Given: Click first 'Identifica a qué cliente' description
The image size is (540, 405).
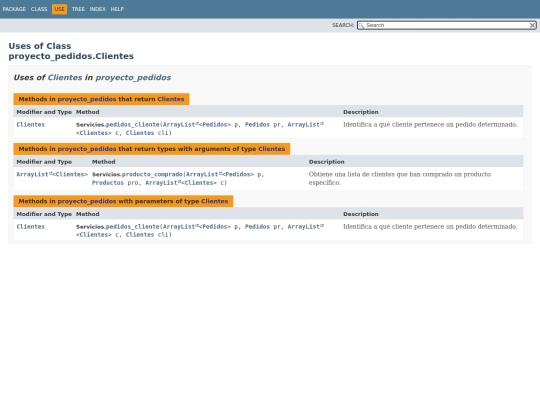Looking at the screenshot, I should [x=430, y=125].
